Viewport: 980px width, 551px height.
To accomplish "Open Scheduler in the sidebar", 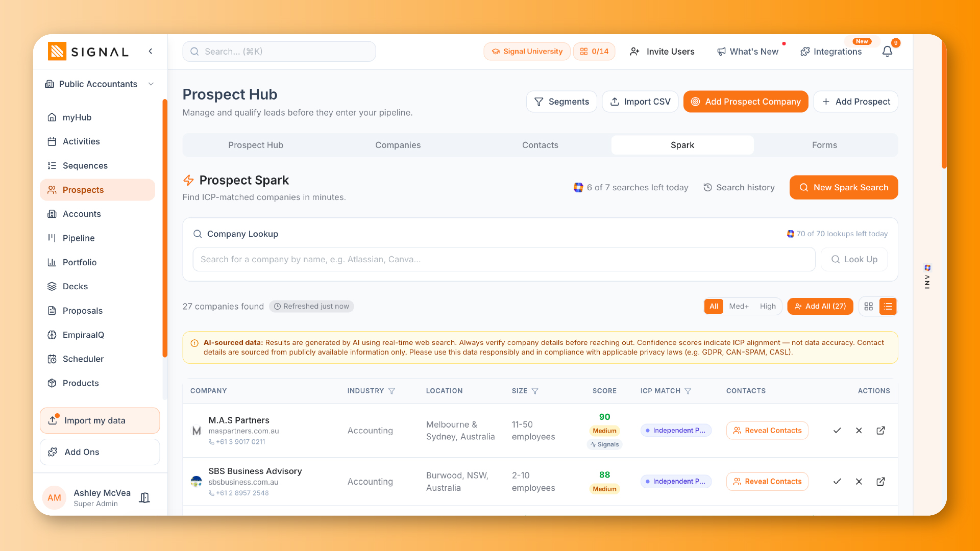I will pyautogui.click(x=97, y=359).
